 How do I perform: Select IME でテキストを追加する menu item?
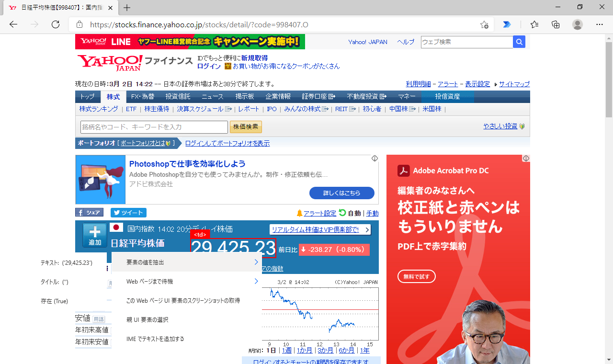pos(187,339)
